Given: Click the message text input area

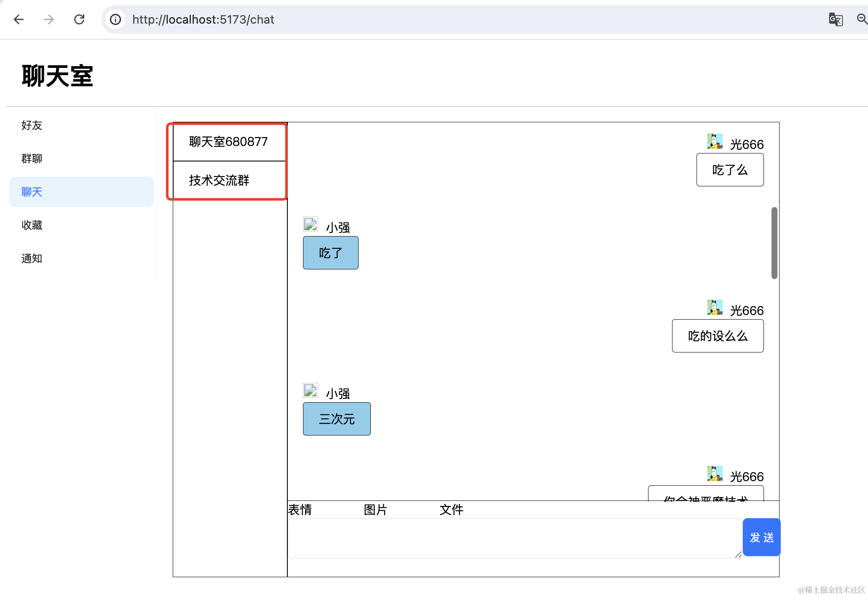Looking at the screenshot, I should [x=514, y=538].
